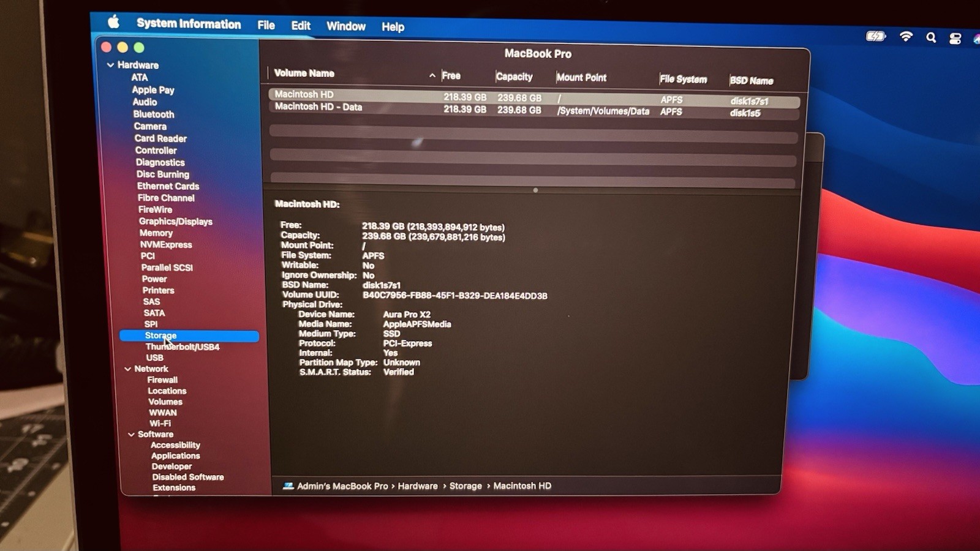This screenshot has height=551, width=980.
Task: Select Locations under Network
Action: 167,391
